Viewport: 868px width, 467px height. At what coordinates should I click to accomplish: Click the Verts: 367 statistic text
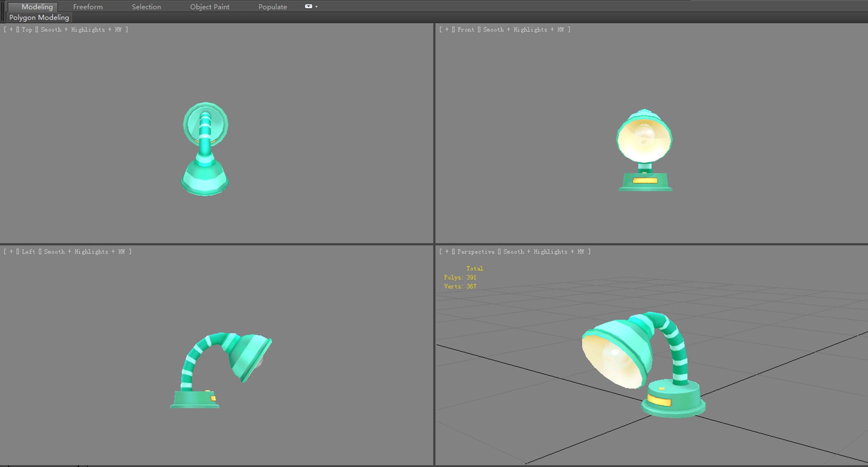point(460,286)
